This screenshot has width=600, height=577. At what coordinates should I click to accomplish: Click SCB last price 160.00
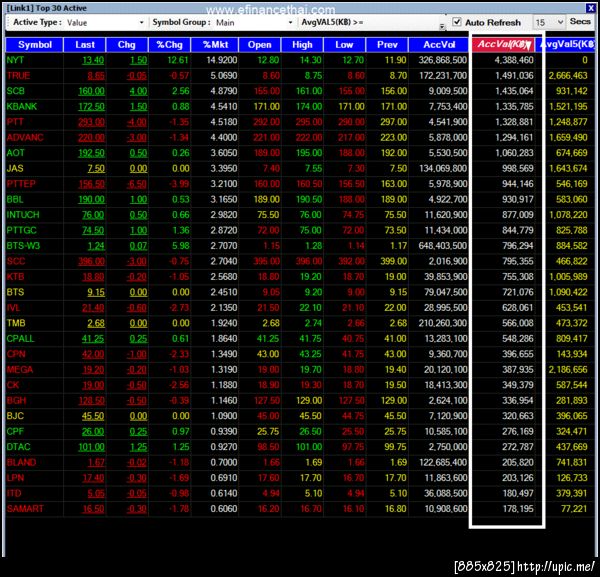[91, 91]
